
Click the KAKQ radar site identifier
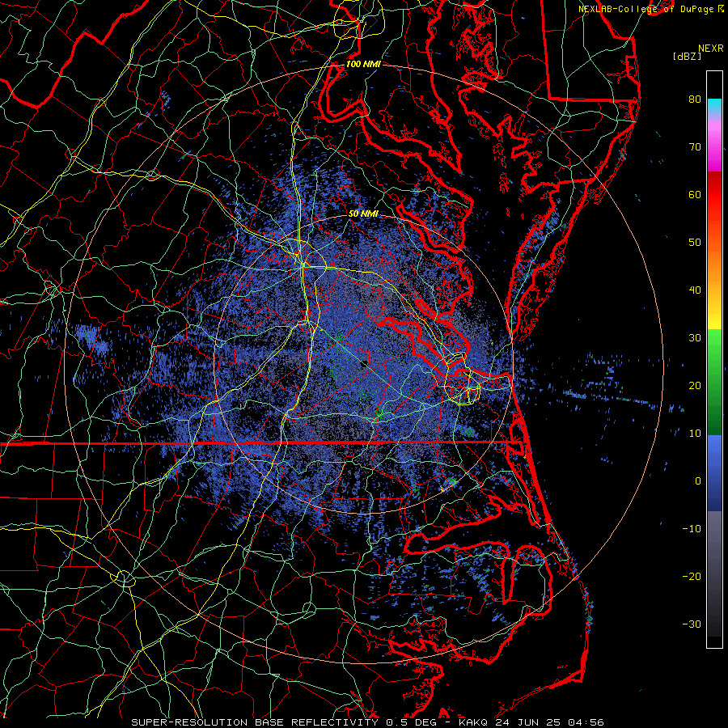pos(475,722)
